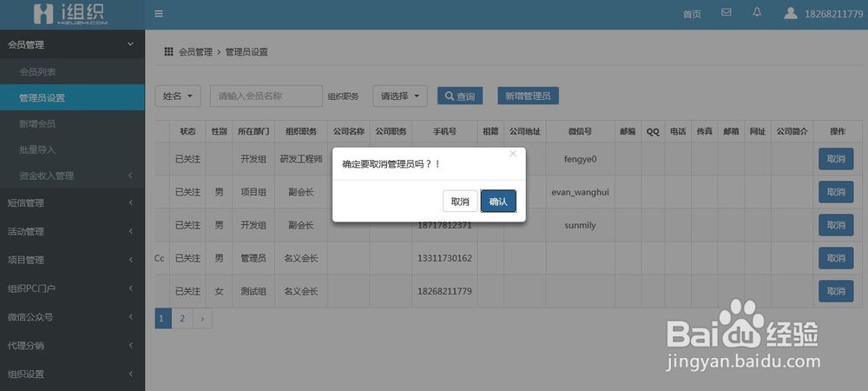Click the sunmily WeChat cell

pyautogui.click(x=580, y=225)
